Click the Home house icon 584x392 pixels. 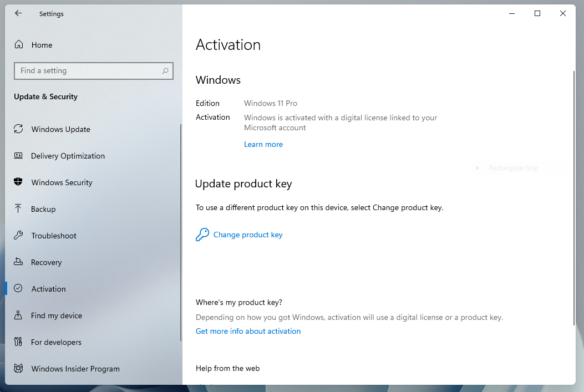click(19, 45)
